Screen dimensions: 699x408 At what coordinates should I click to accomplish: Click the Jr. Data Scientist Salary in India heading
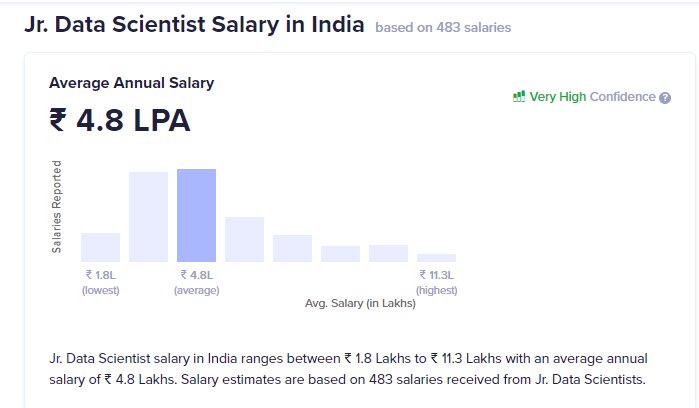tap(194, 25)
